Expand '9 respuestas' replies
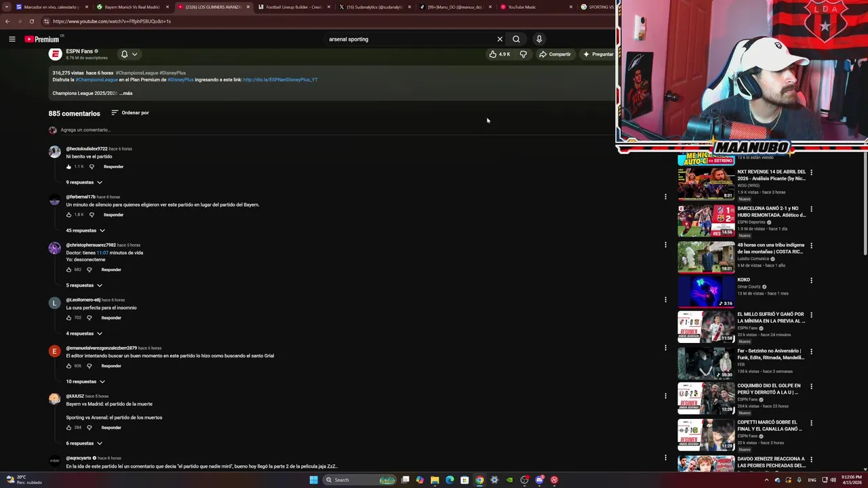 coord(84,182)
